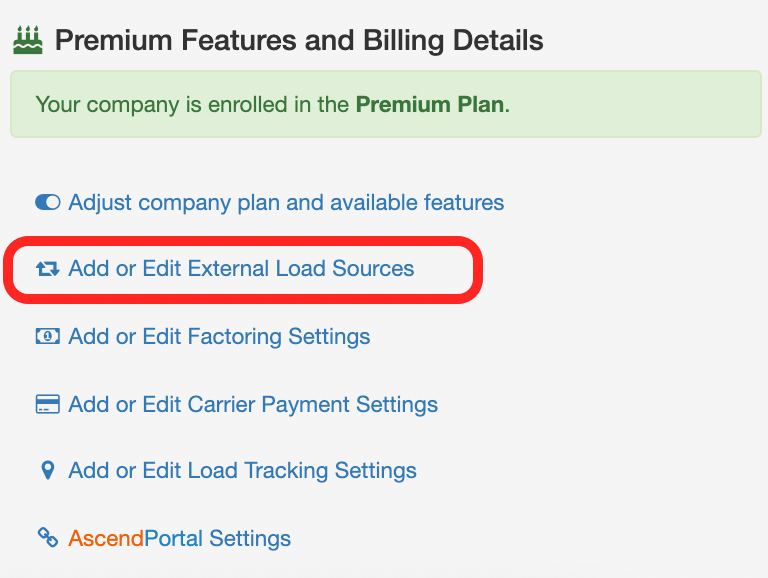Open Add or Edit External Load Sources
Viewport: 768px width, 578px height.
pyautogui.click(x=241, y=268)
